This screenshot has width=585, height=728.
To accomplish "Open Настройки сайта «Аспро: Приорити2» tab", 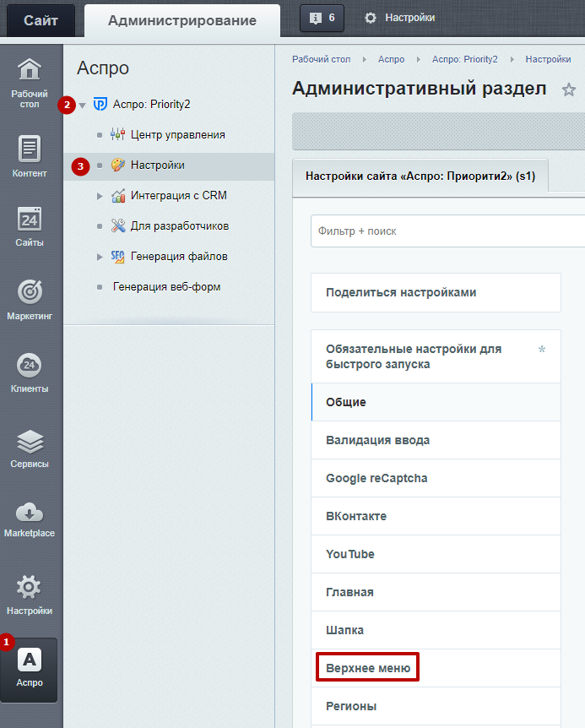I will tap(420, 176).
